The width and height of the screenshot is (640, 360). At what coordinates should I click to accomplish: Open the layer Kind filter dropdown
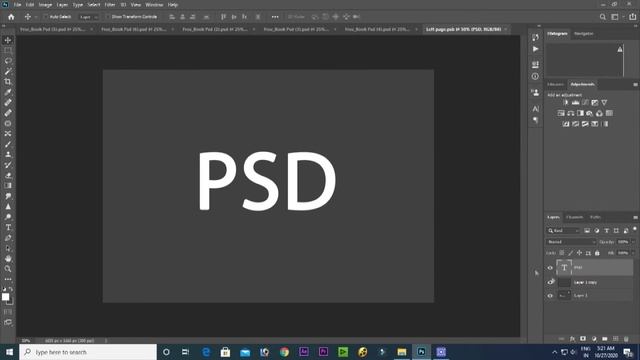tap(563, 231)
